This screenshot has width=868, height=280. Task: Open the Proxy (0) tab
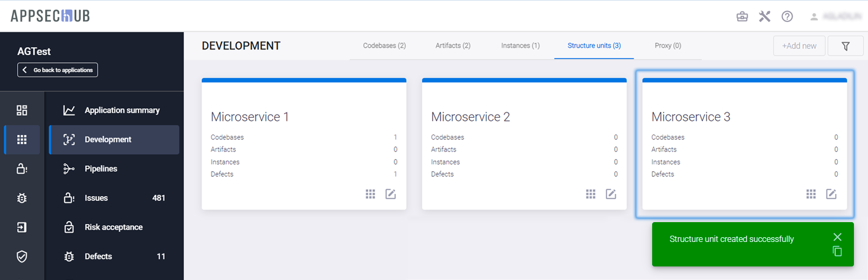(668, 46)
